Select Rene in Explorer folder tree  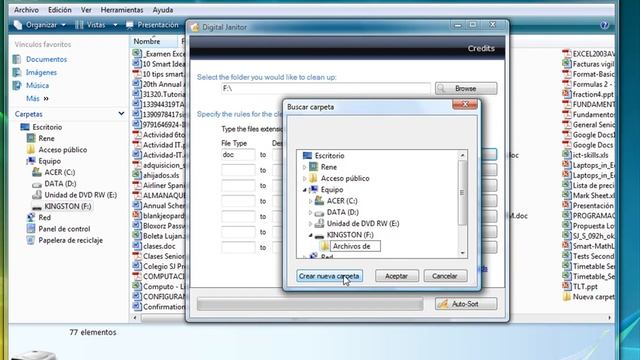point(46,138)
